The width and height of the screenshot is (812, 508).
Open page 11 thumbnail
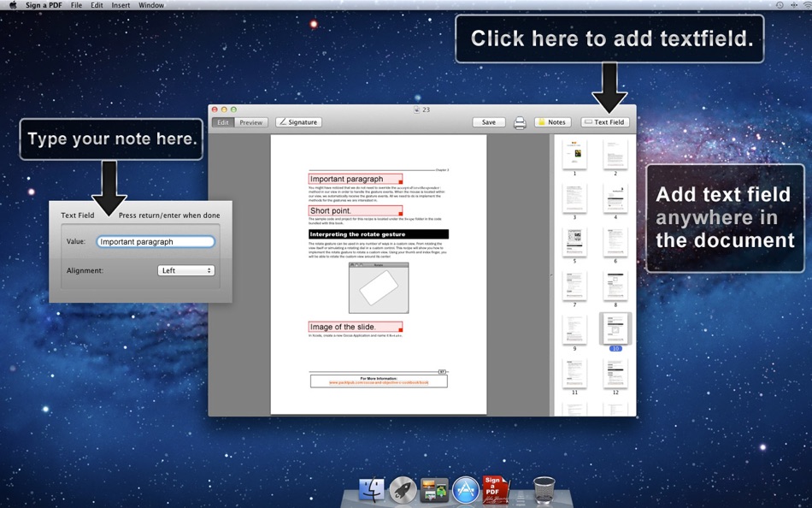pyautogui.click(x=575, y=373)
